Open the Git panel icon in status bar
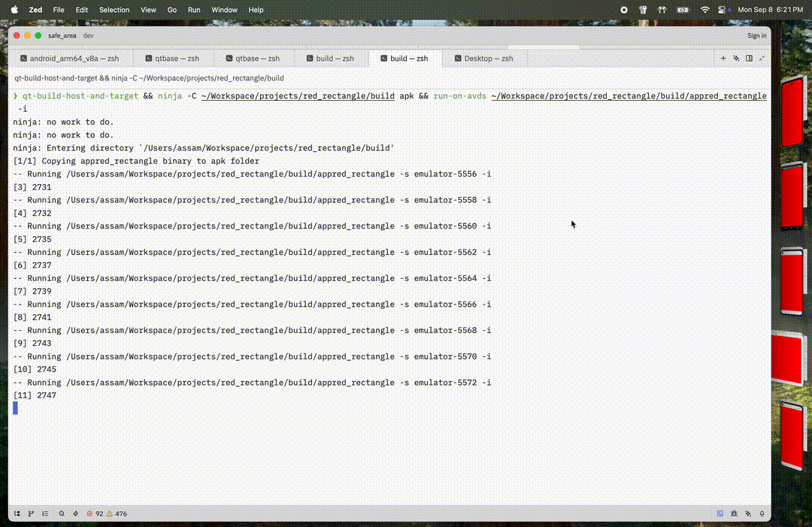Screen dimensions: 812x527 [x=31, y=513]
